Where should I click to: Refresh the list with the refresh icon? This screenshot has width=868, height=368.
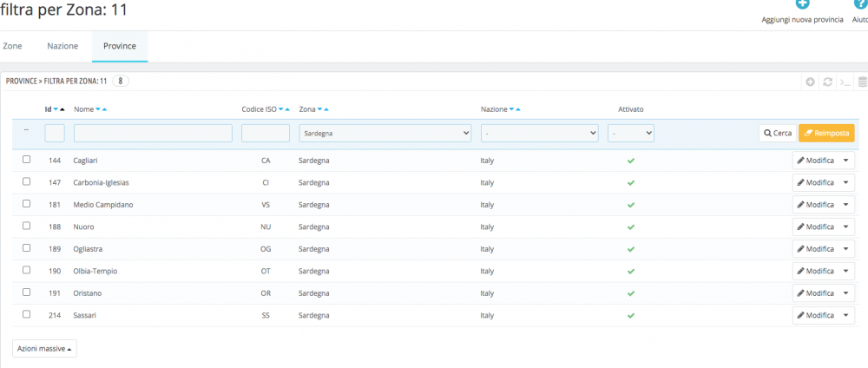[x=827, y=82]
